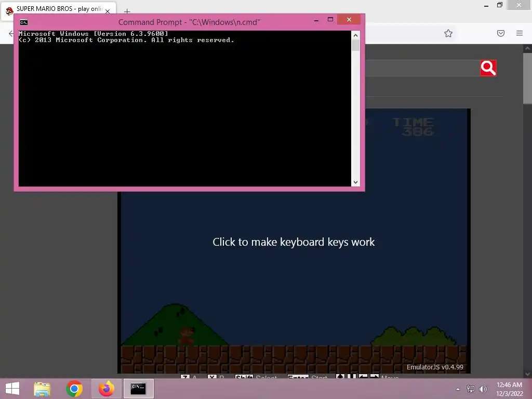Image resolution: width=532 pixels, height=399 pixels.
Task: Click the red search magnifier button
Action: (488, 68)
